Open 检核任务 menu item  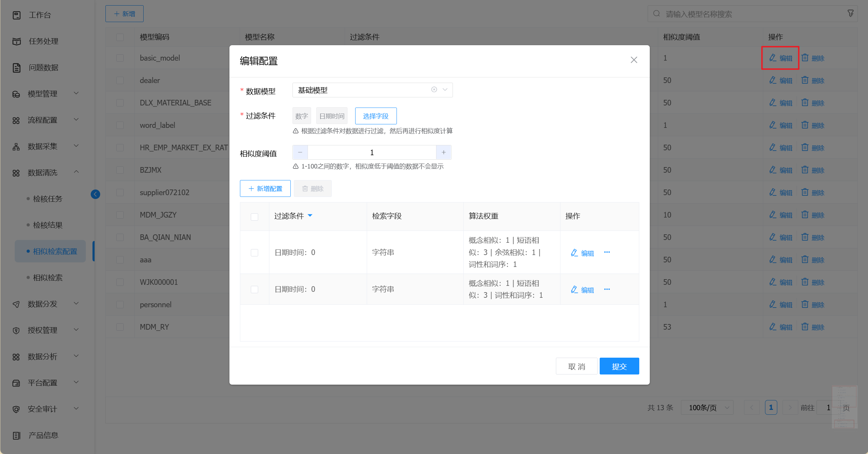[48, 199]
